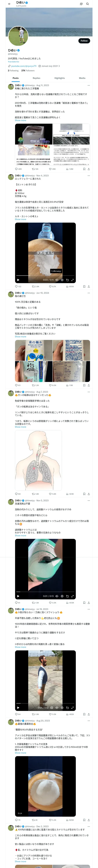Open the youtube.com link in the bio
The width and height of the screenshot is (98, 868).
coord(24,66)
